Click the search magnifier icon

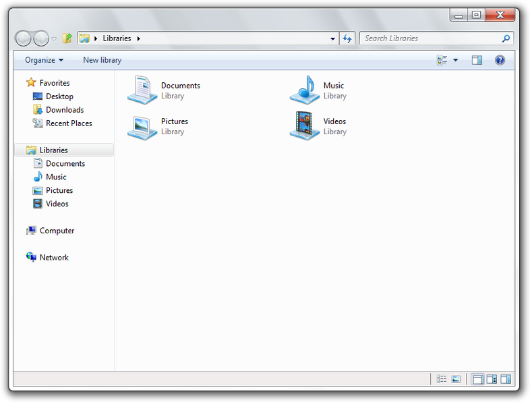(x=506, y=38)
